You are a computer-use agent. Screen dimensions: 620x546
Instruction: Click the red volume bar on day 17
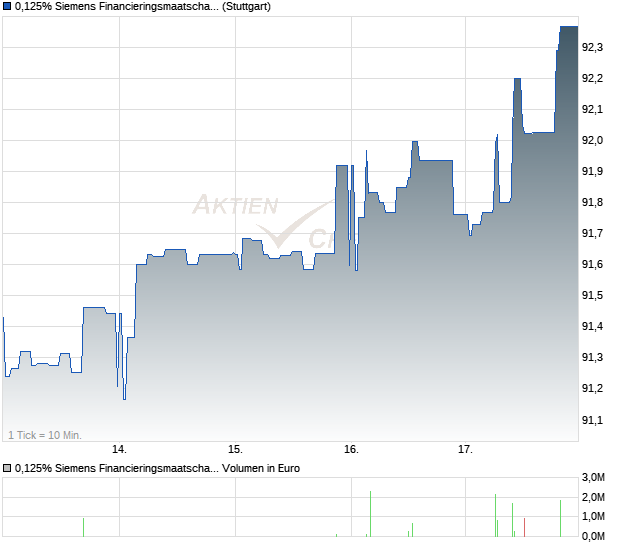coord(524,527)
